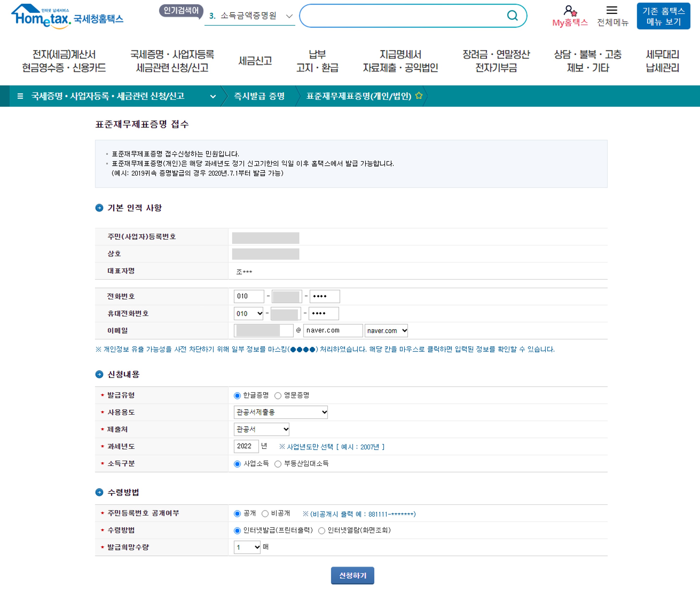Viewport: 700px width, 594px height.
Task: Click 기존 홈택스 메뉴 보기 button
Action: pyautogui.click(x=663, y=16)
